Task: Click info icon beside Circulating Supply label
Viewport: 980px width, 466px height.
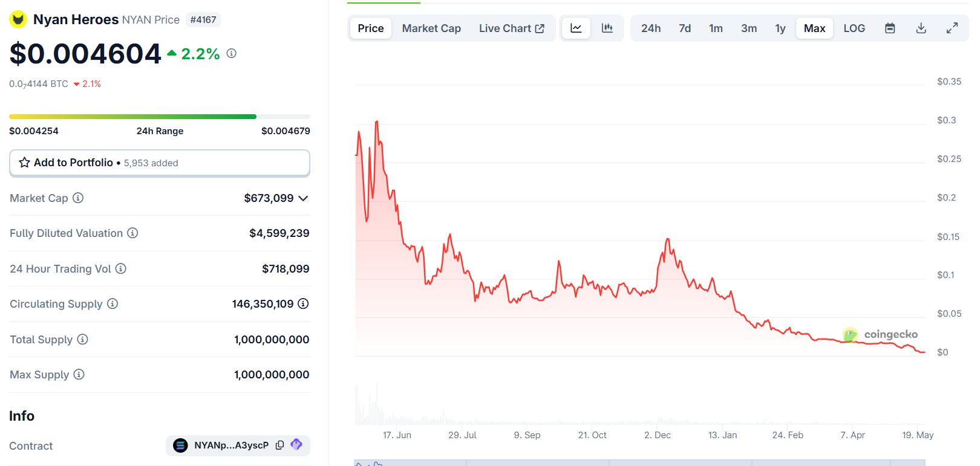Action: coord(113,303)
